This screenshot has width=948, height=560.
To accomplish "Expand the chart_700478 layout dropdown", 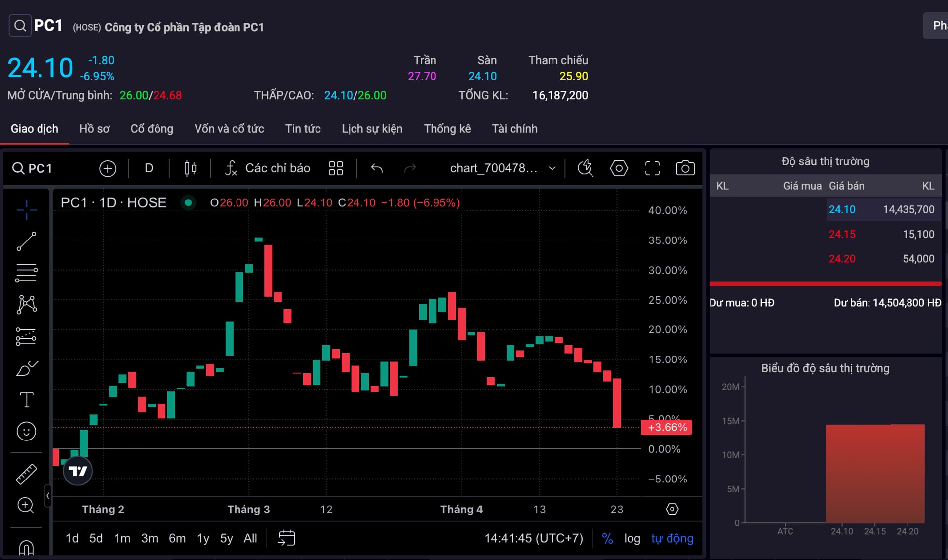I will [552, 168].
